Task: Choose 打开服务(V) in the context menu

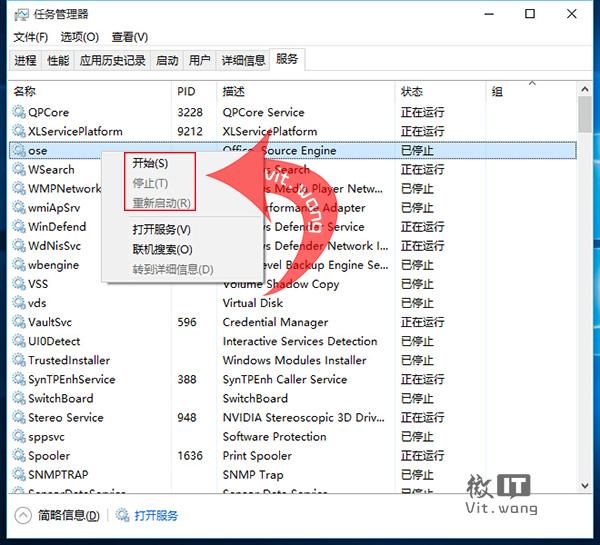Action: click(x=161, y=230)
